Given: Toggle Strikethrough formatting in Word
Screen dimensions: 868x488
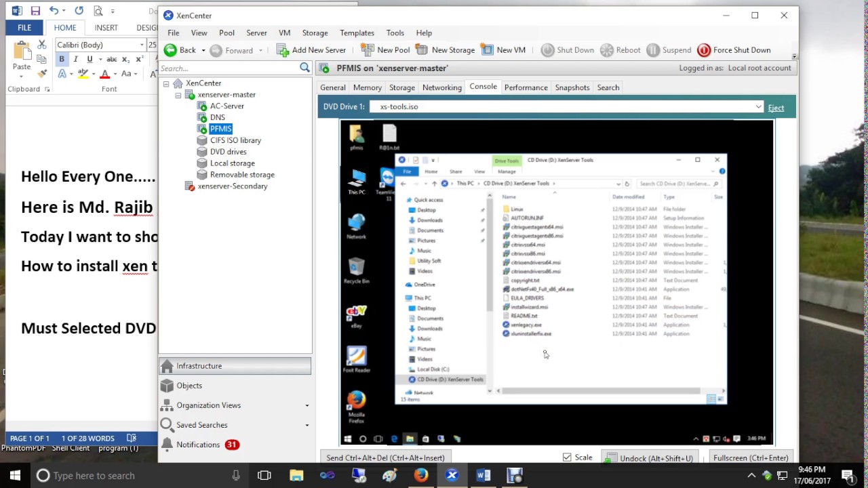Looking at the screenshot, I should (111, 60).
